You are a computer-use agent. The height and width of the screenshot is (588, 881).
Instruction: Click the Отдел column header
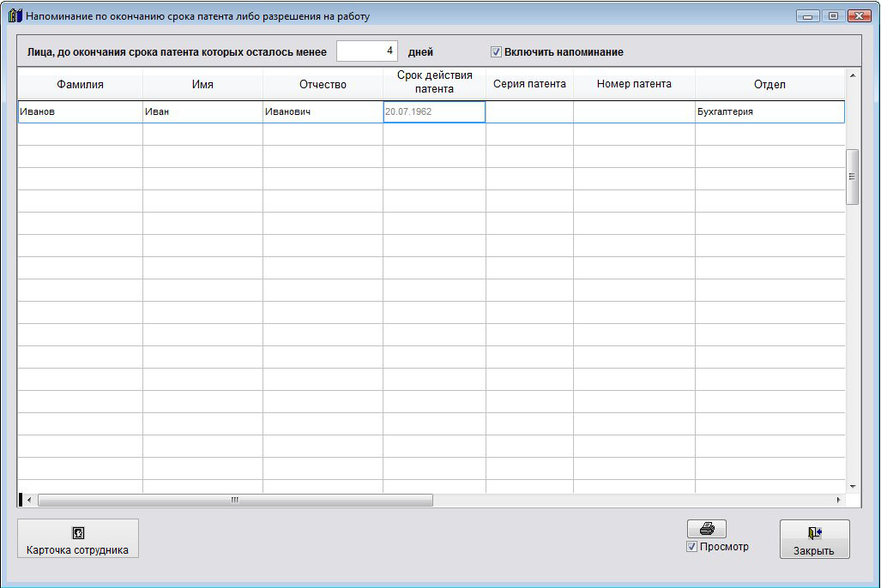click(769, 84)
